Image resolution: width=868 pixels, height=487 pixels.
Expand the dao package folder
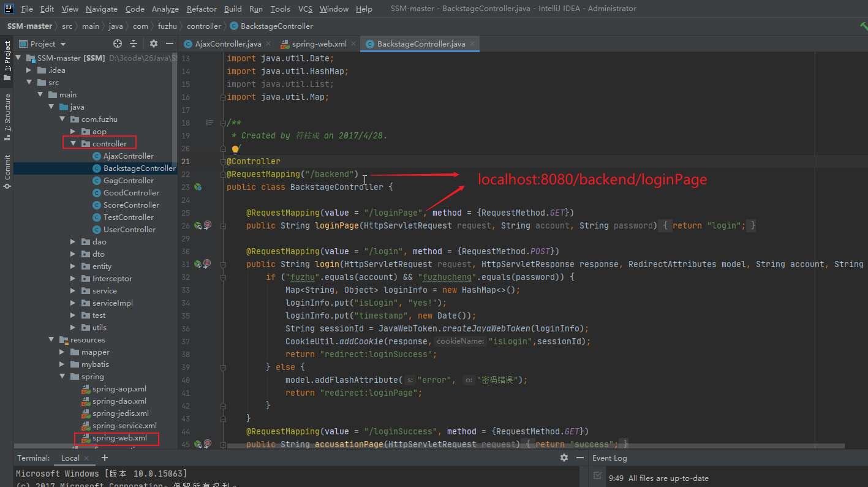pyautogui.click(x=74, y=242)
